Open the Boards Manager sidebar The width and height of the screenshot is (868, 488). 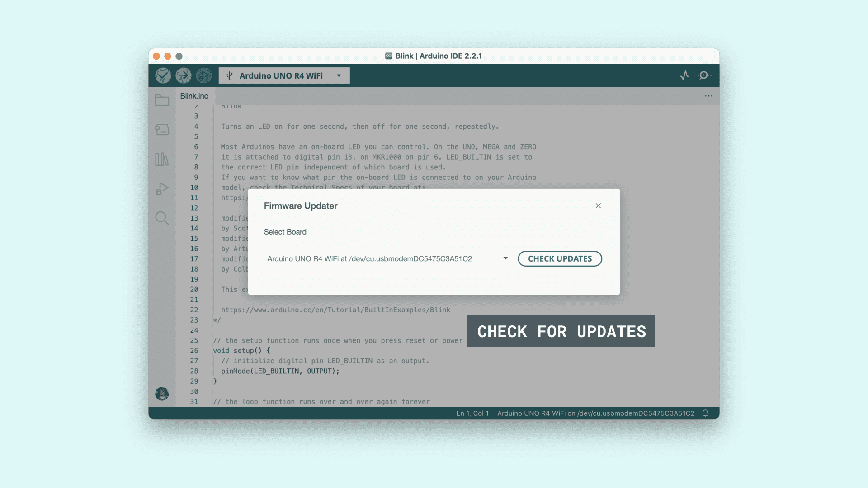pos(162,130)
